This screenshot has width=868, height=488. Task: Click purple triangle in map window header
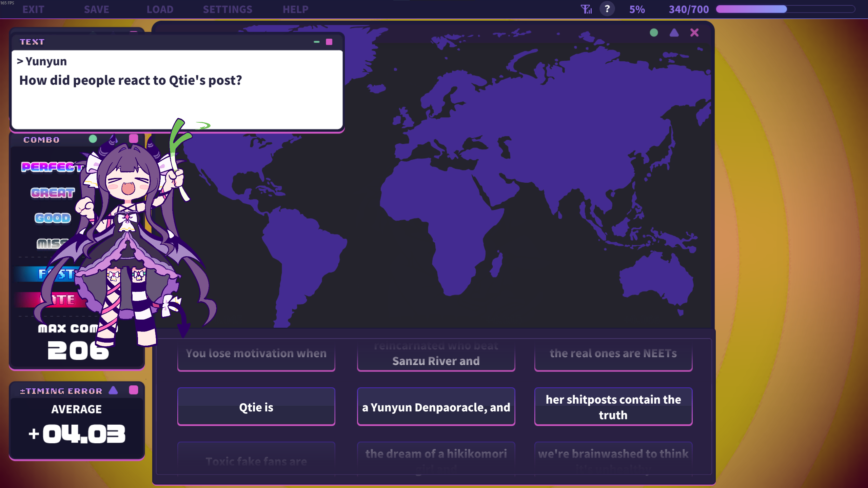(674, 33)
